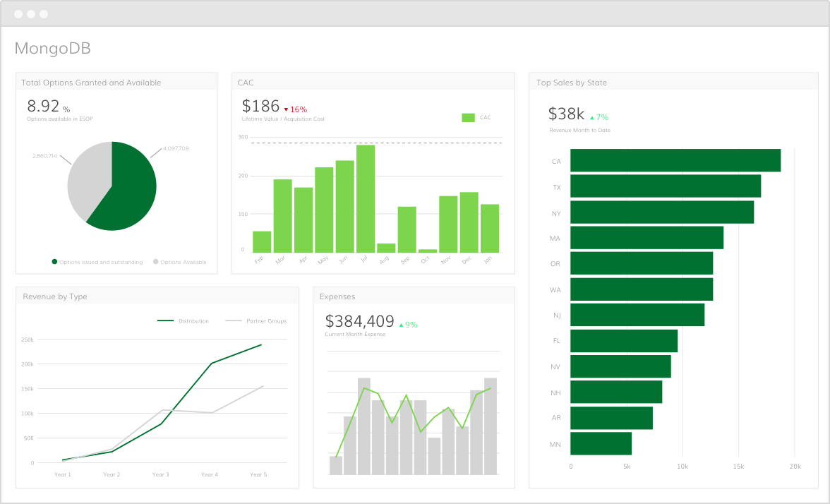Select the MN bar in Top Sales
This screenshot has height=504, width=830.
[x=601, y=444]
